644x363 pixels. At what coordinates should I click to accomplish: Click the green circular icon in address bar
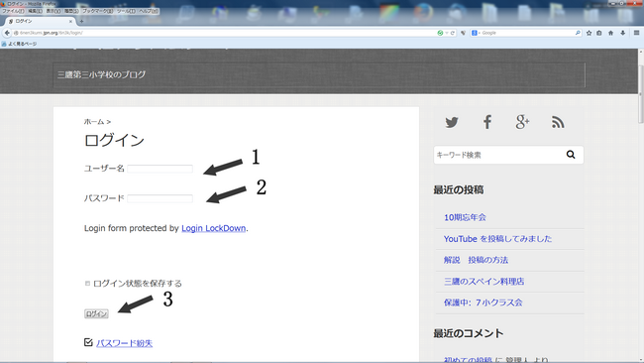[440, 33]
